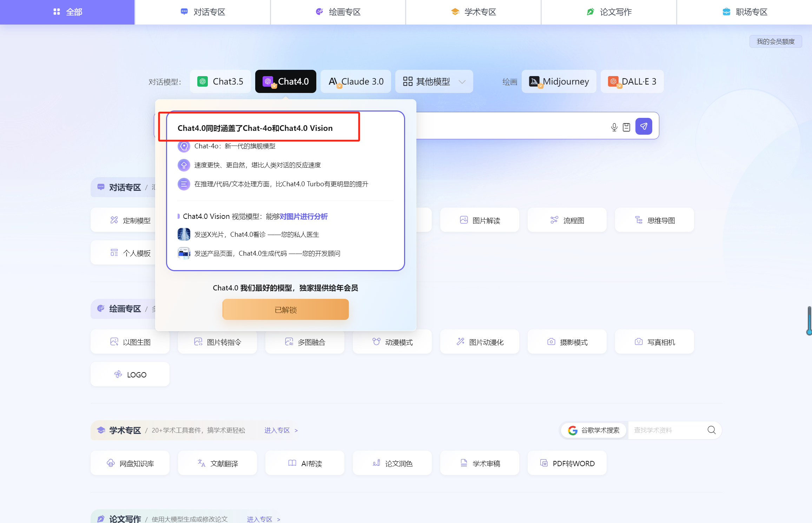Click the save/notebook icon beside the microphone
Viewport: 812px width, 523px height.
point(627,127)
